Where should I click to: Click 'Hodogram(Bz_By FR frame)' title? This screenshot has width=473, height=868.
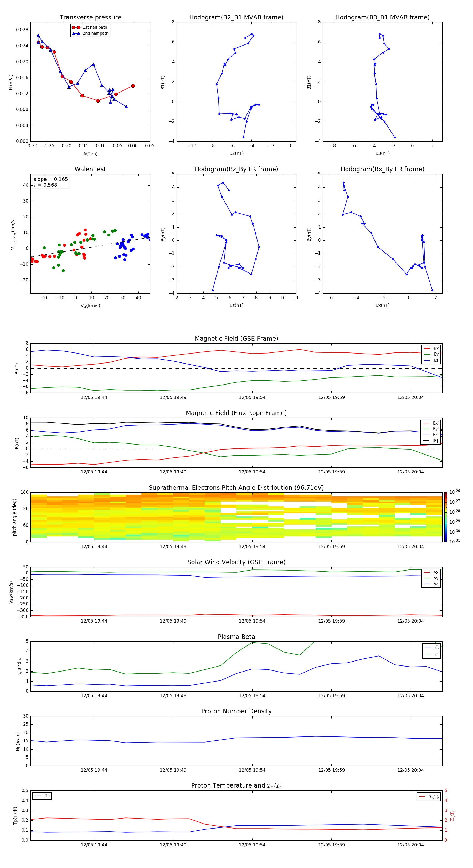point(236,169)
